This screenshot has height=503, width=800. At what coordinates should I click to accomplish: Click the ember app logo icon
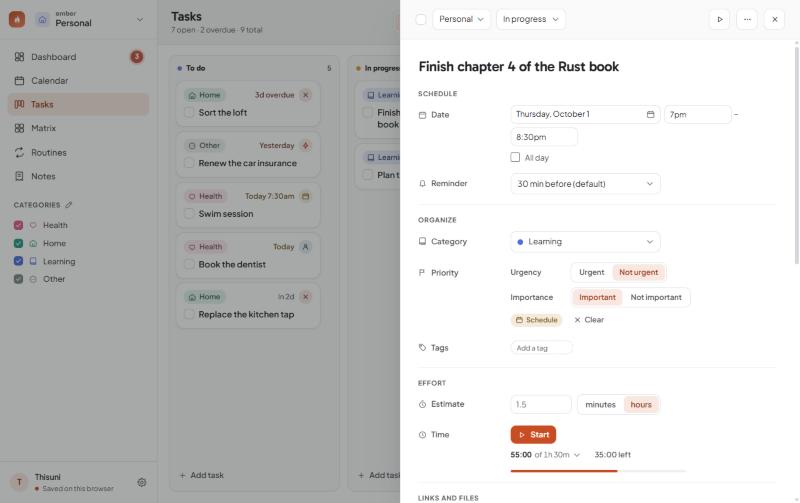point(17,19)
